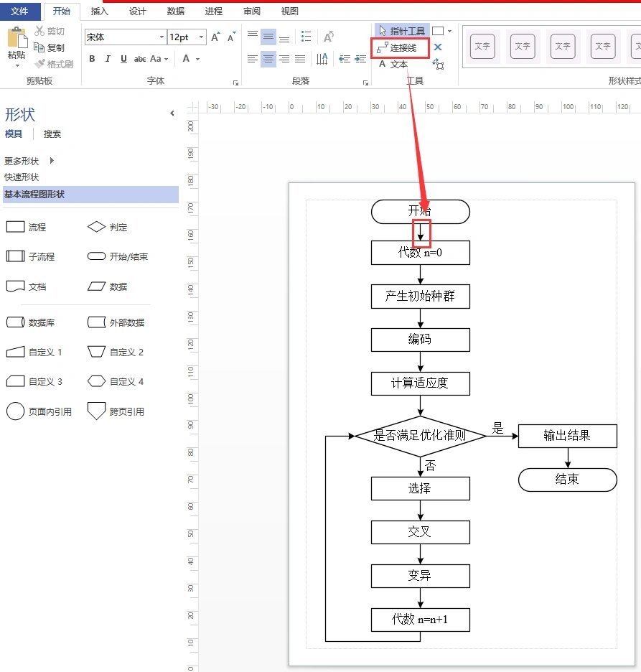Open the font color picker arrow
The width and height of the screenshot is (641, 672).
197,59
